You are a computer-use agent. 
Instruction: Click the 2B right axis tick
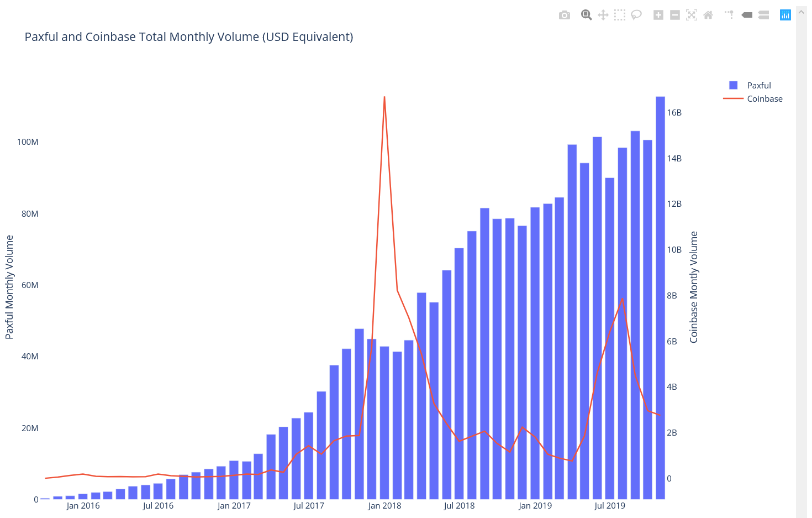[672, 433]
